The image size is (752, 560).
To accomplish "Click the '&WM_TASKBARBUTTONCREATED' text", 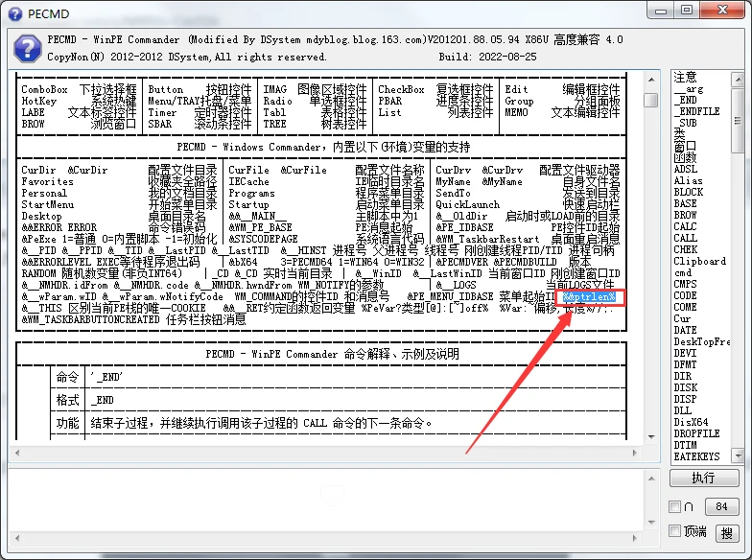I will click(x=90, y=319).
